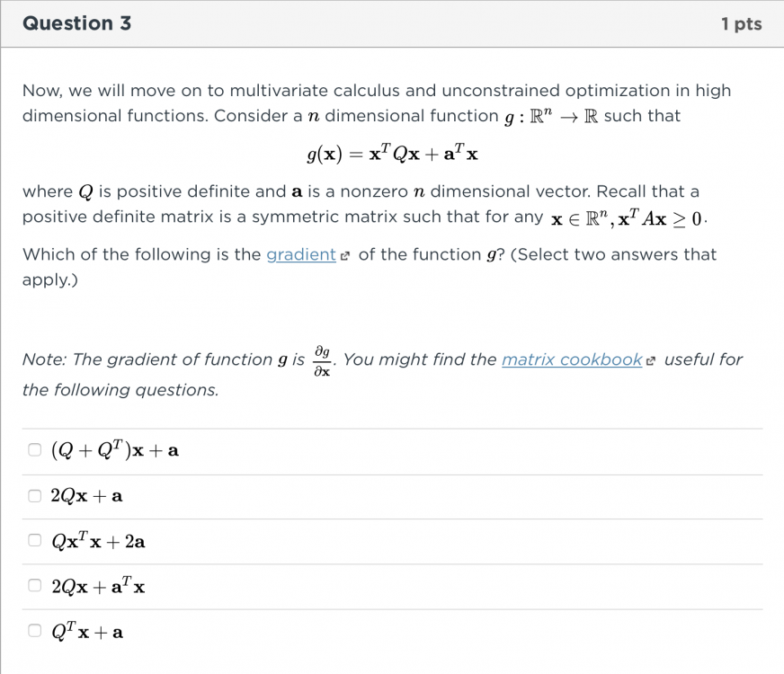Toggle the Qᵀx + a checkbox

coord(34,631)
